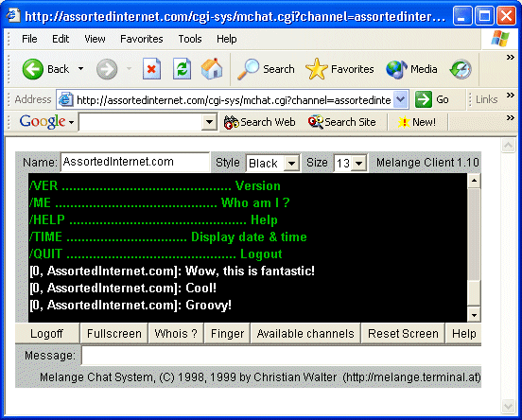Click the Refresh page icon
Screen dimensions: 522x420
(182, 69)
